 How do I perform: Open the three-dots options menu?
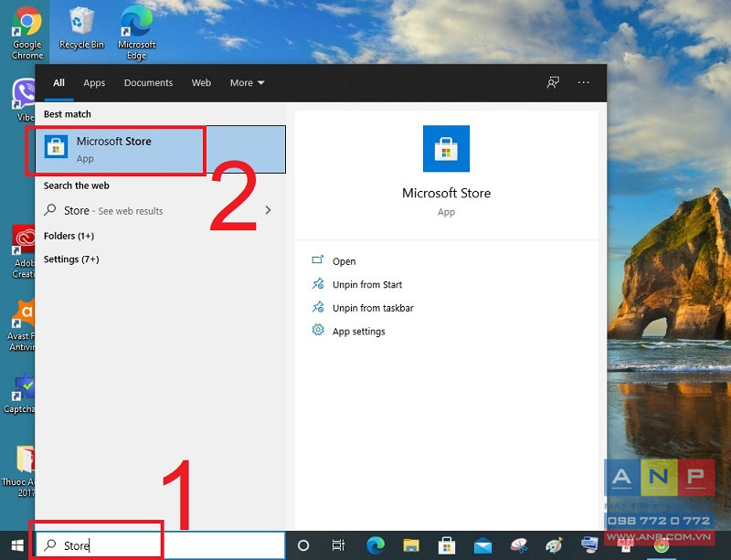pos(584,82)
